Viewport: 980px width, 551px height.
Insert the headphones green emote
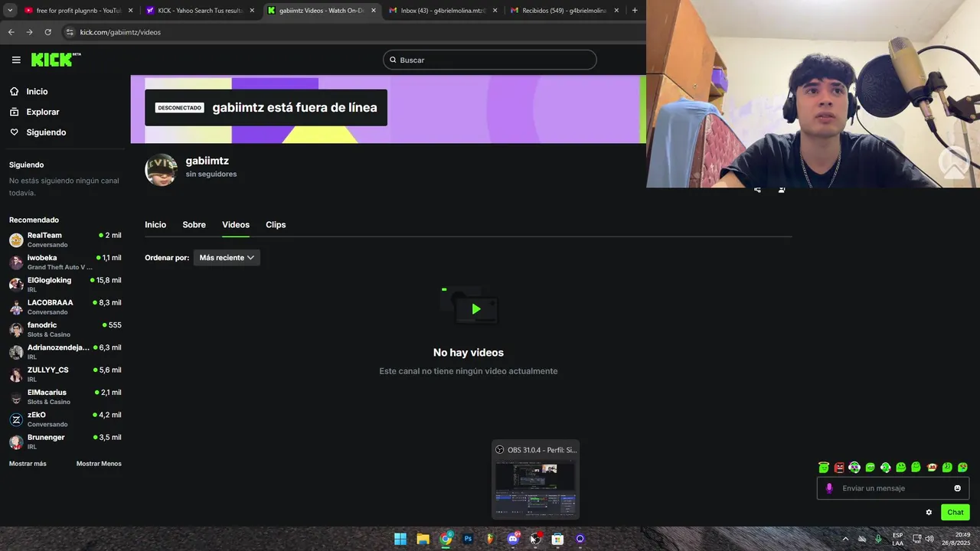tap(854, 468)
